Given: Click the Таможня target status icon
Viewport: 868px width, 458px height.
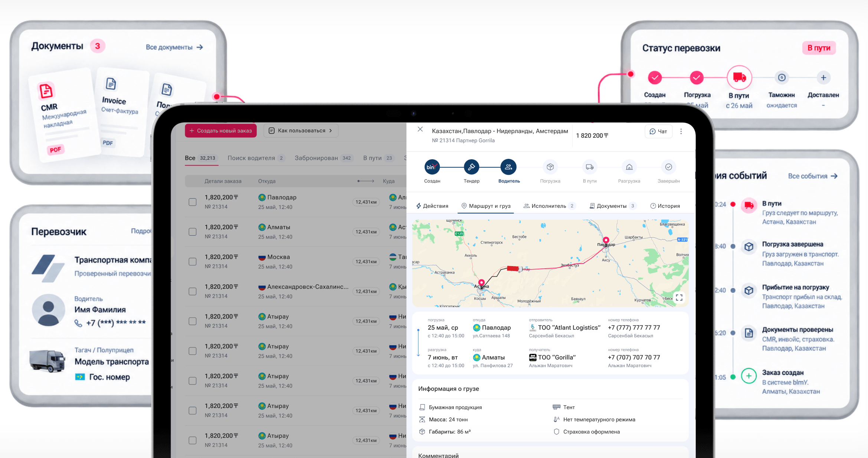Looking at the screenshot, I should [782, 78].
